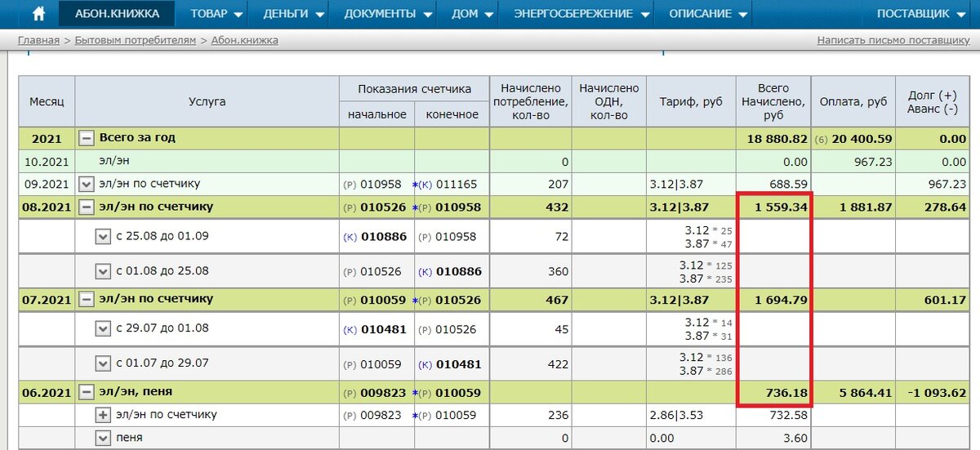980x450 pixels.
Task: Collapse the 06.2021 эл/эн, пеня row
Action: pyautogui.click(x=86, y=393)
